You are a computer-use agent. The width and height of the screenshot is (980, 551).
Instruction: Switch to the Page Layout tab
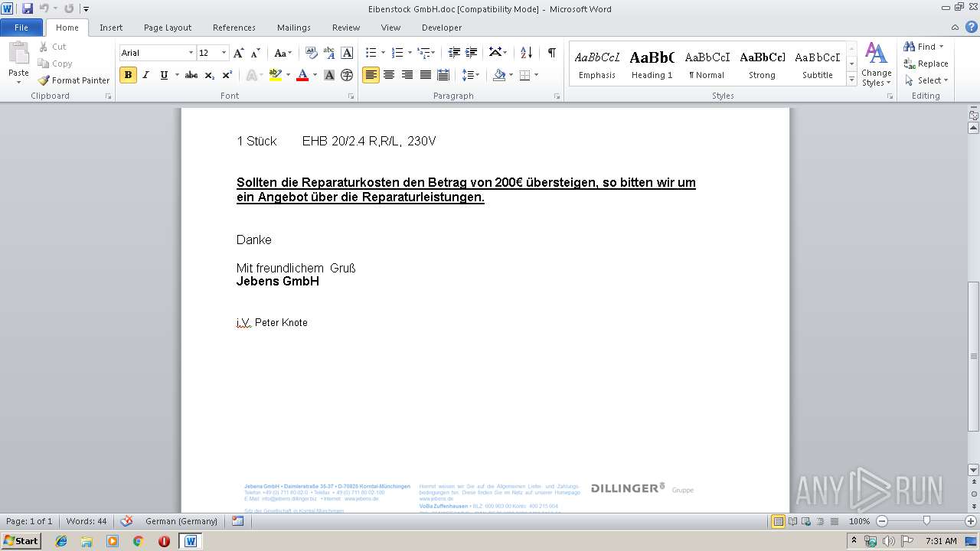(x=168, y=28)
